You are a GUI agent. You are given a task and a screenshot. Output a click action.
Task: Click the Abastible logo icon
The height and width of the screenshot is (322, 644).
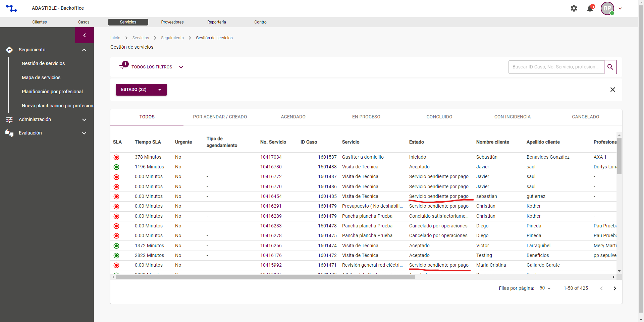click(11, 8)
